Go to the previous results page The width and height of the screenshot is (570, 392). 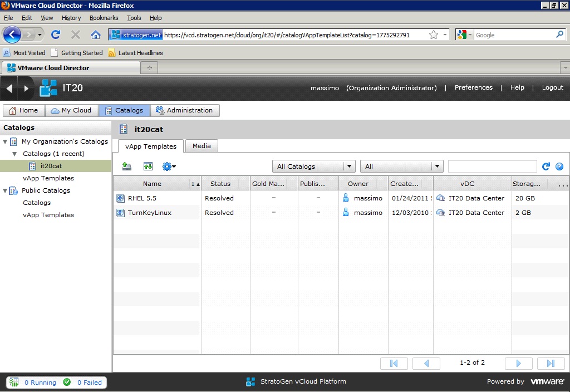point(426,363)
